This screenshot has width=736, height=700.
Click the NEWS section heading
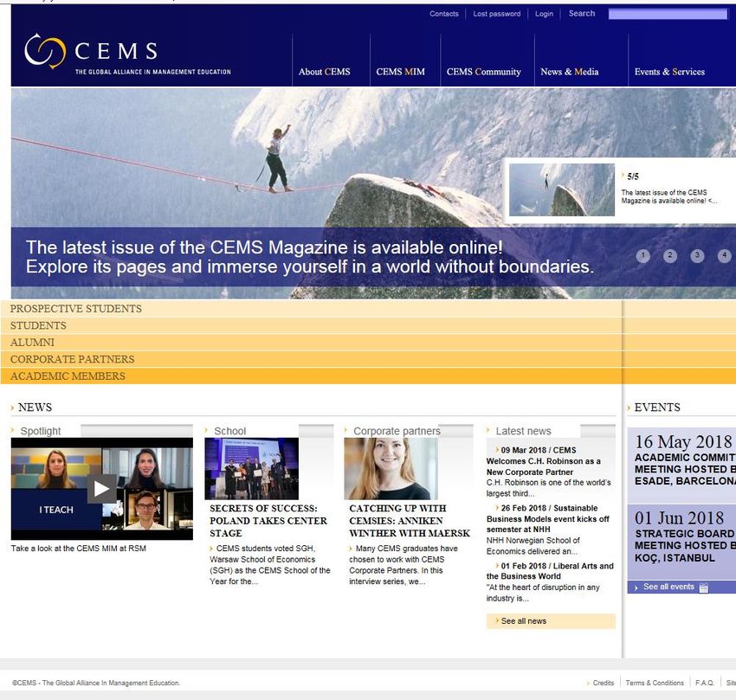click(x=35, y=408)
